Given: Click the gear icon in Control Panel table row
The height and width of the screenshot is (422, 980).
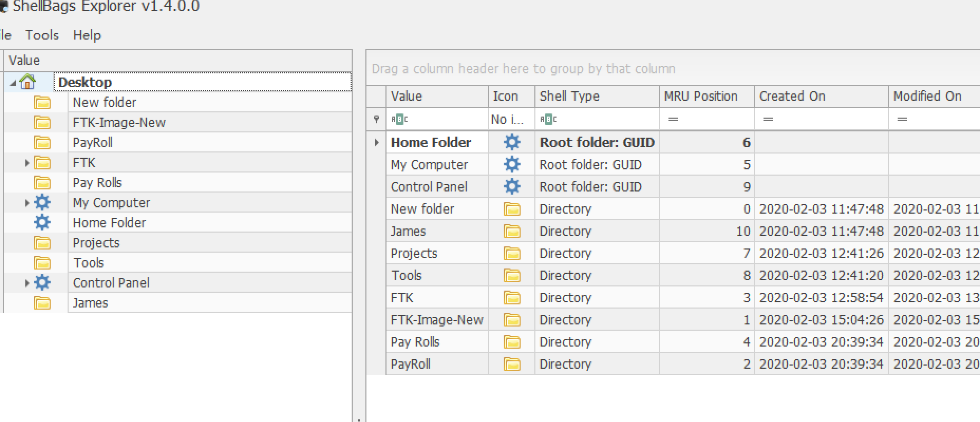Looking at the screenshot, I should (512, 187).
